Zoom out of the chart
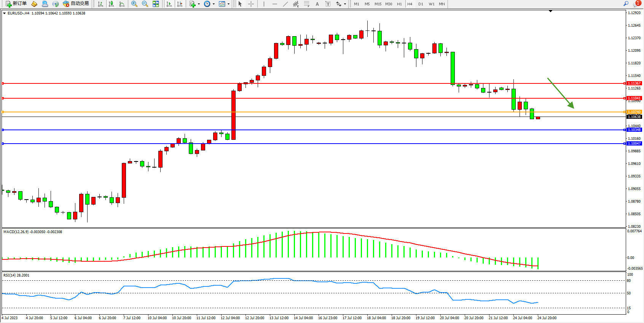 click(x=145, y=4)
